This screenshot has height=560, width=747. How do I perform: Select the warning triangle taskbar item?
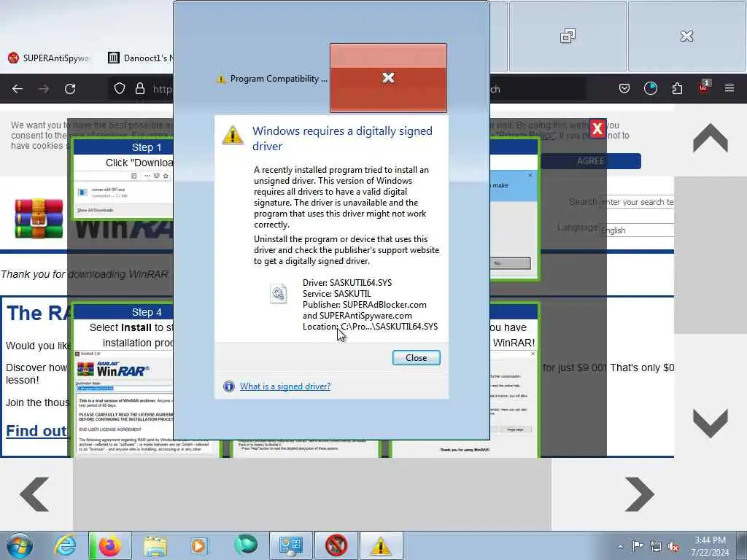coord(381,545)
